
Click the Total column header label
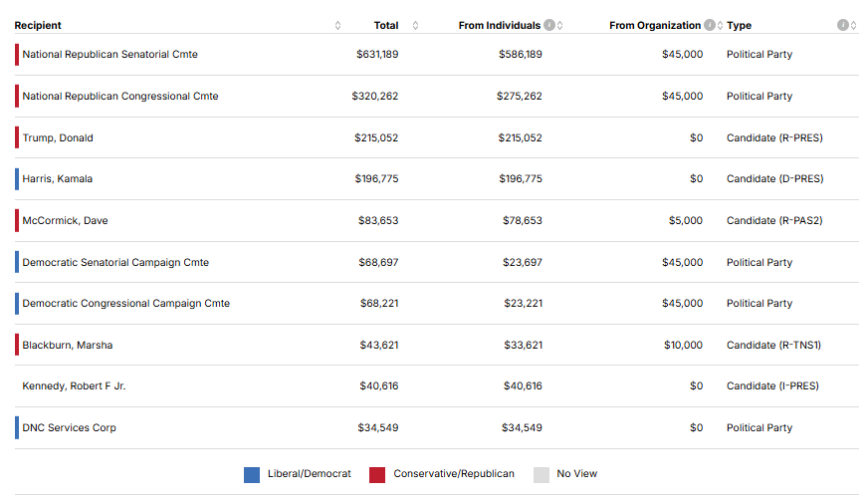pyautogui.click(x=386, y=26)
